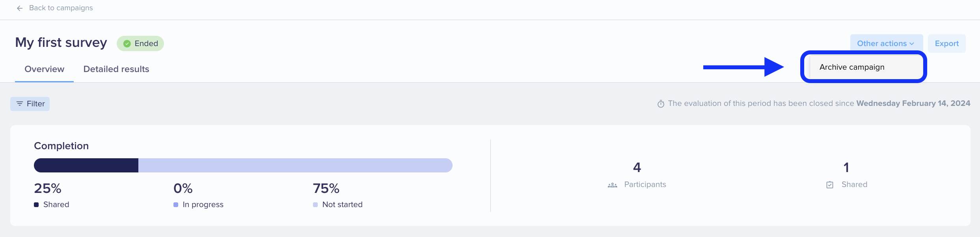Open the Other actions dropdown

(x=886, y=43)
